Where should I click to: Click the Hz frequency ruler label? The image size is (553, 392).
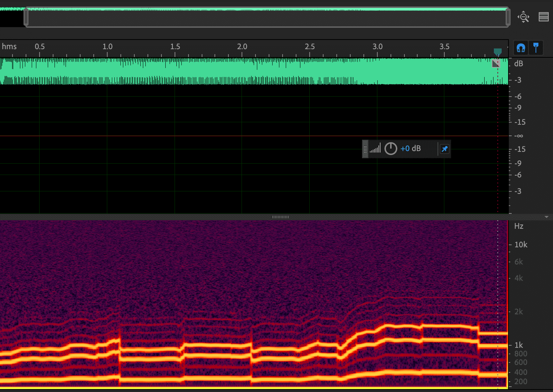(x=518, y=226)
